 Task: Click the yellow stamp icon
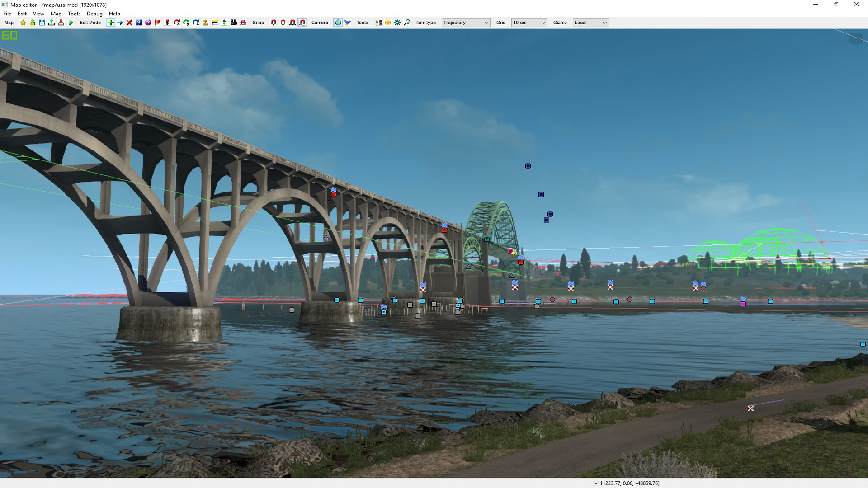pyautogui.click(x=205, y=23)
